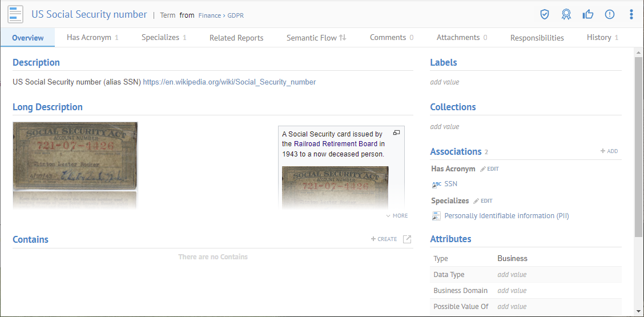Open the three-dot more options menu
Image resolution: width=644 pixels, height=317 pixels.
pyautogui.click(x=631, y=14)
